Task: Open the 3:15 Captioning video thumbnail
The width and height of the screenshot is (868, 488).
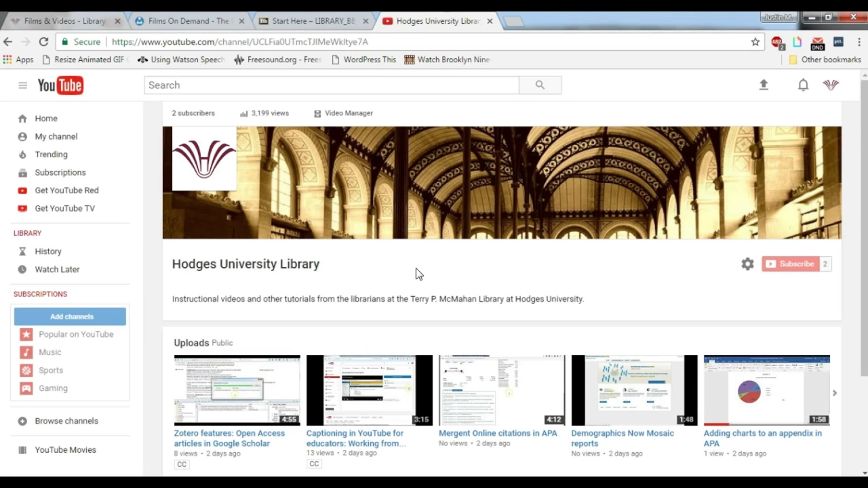Action: coord(369,390)
